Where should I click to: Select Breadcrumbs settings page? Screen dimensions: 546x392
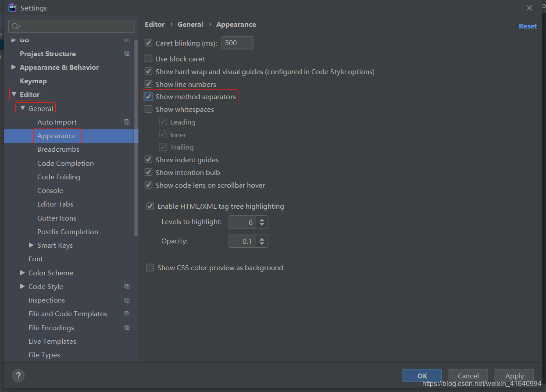58,149
